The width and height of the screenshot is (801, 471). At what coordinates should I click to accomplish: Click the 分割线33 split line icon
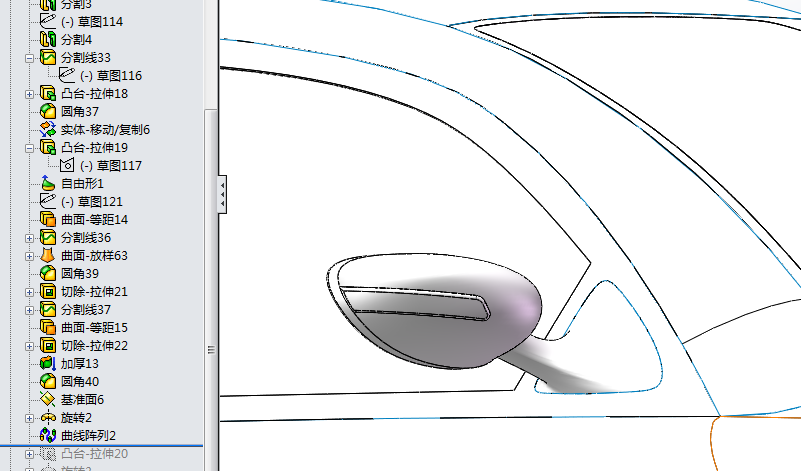(48, 57)
